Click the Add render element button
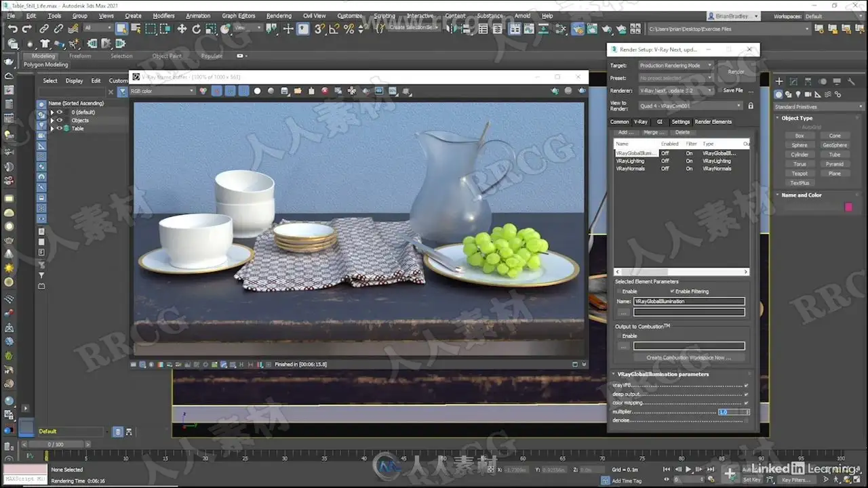 coord(626,132)
